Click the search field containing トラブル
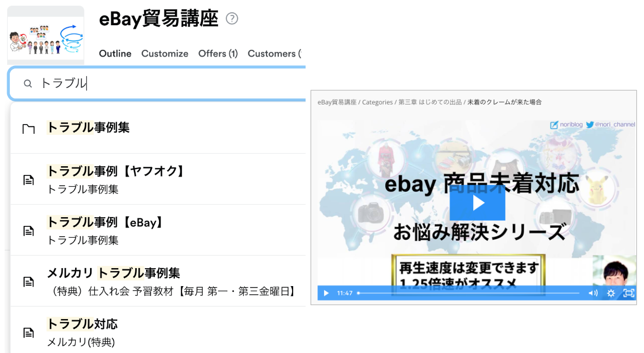The height and width of the screenshot is (353, 644). point(157,83)
